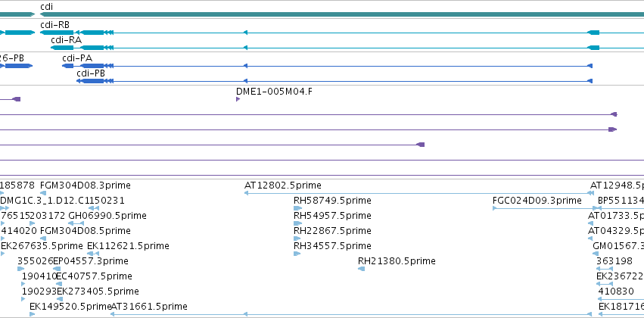This screenshot has width=644, height=318.
Task: Click the FGM304D08.3prime arrow glyph
Action: pos(43,193)
